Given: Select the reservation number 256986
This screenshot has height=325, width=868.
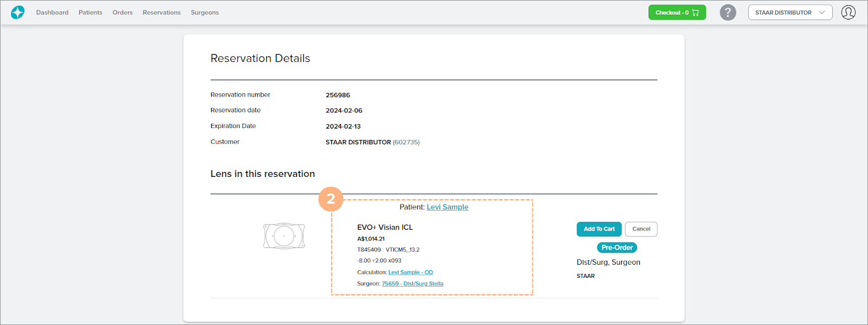Looking at the screenshot, I should tap(338, 95).
